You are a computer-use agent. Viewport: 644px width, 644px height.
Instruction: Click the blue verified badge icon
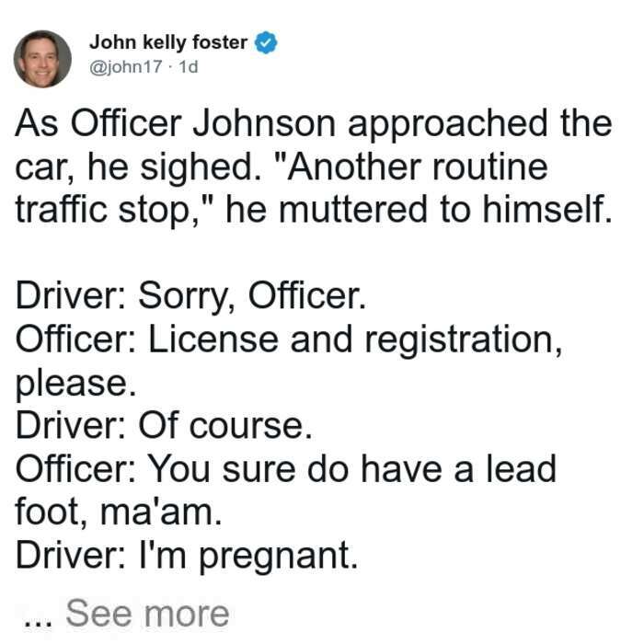pyautogui.click(x=266, y=42)
